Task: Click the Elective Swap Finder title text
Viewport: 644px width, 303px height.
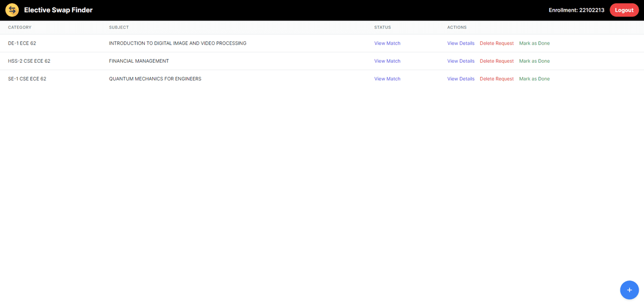Action: coord(58,10)
